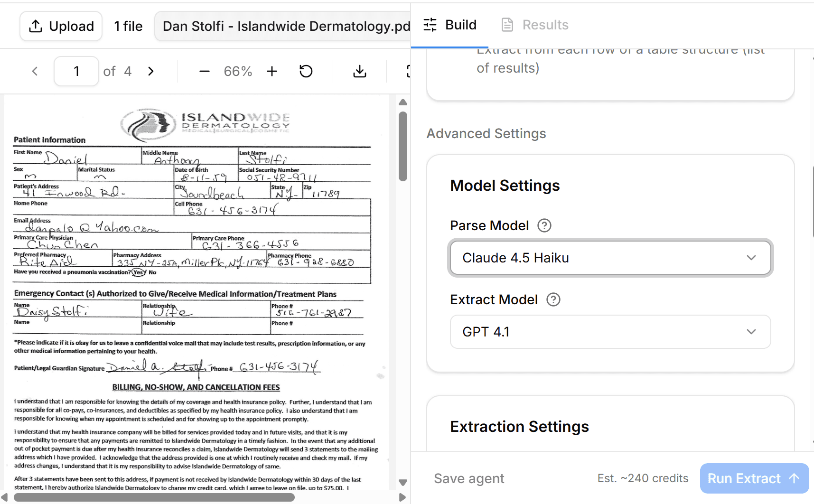This screenshot has width=814, height=504.
Task: Click the Upload button
Action: pyautogui.click(x=61, y=26)
